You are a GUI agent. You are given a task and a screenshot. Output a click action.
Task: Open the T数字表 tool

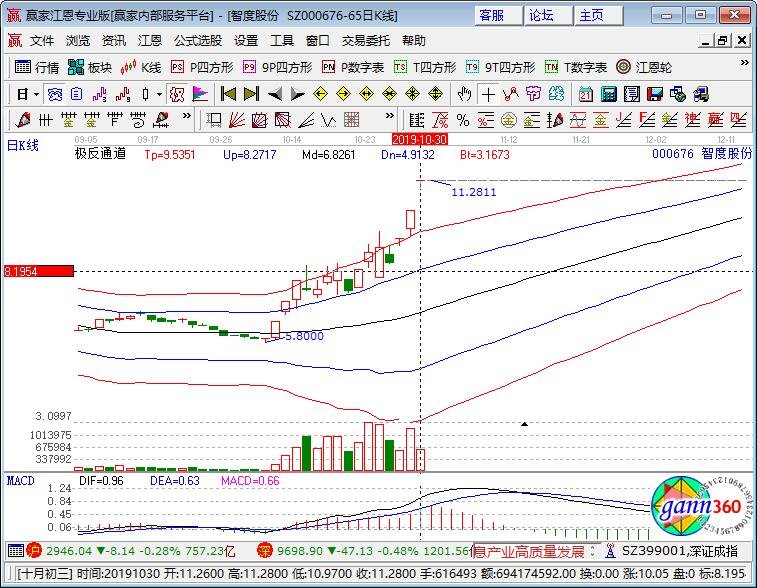575,67
